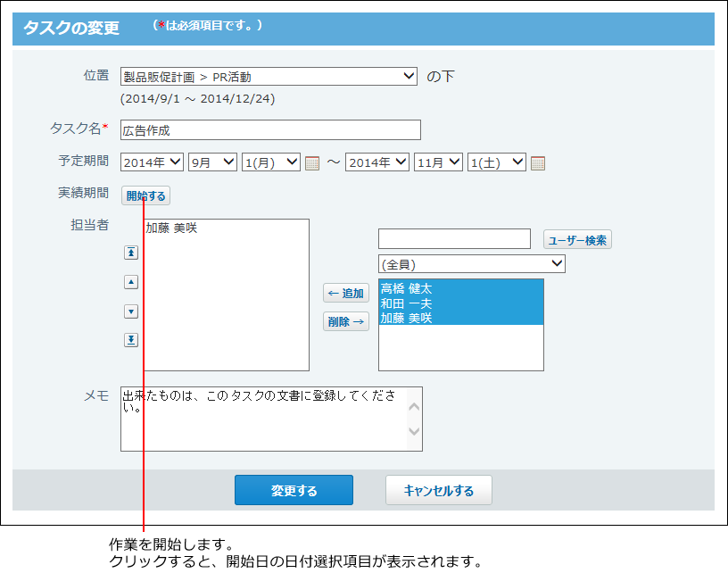Focus the タスク名 field containing 広告作成

pyautogui.click(x=270, y=130)
